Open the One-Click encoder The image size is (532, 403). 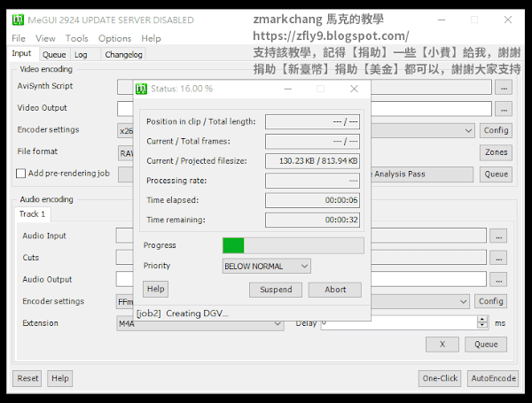440,378
